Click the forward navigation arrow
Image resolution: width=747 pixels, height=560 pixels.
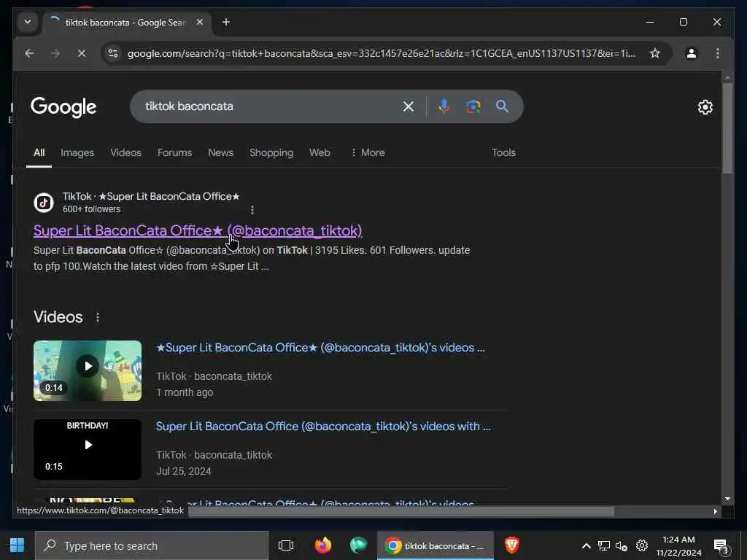(55, 53)
